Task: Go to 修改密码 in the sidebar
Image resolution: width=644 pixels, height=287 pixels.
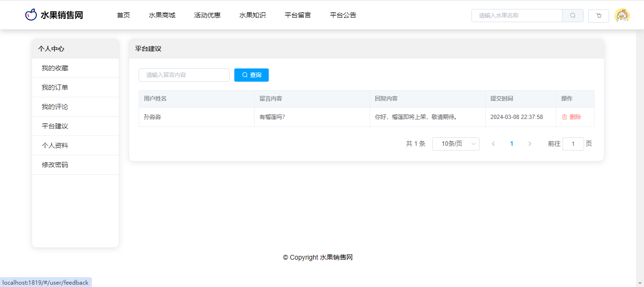Action: coord(55,165)
